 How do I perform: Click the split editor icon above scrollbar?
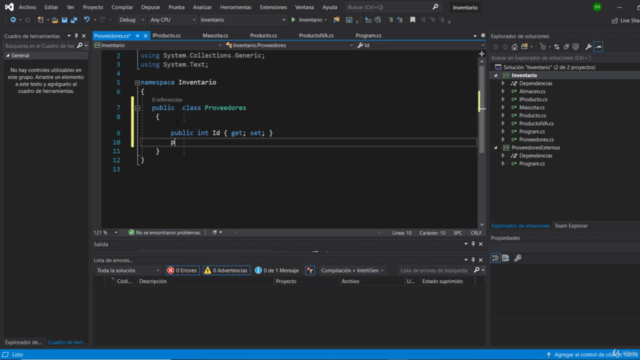tap(482, 54)
